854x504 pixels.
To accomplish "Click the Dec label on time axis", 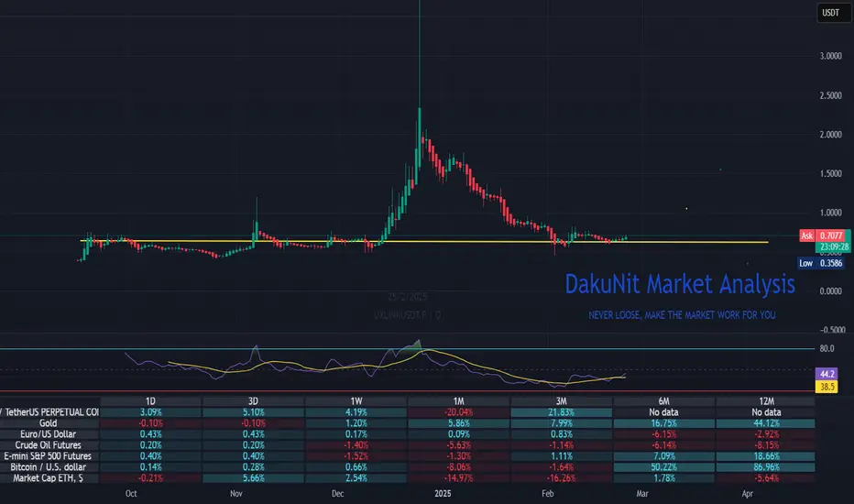I will pos(338,494).
